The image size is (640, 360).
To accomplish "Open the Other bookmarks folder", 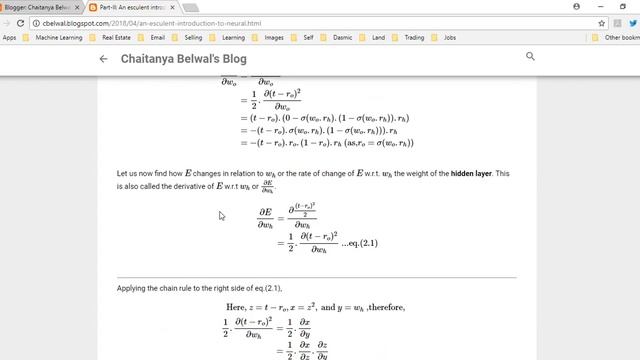I will tap(616, 38).
